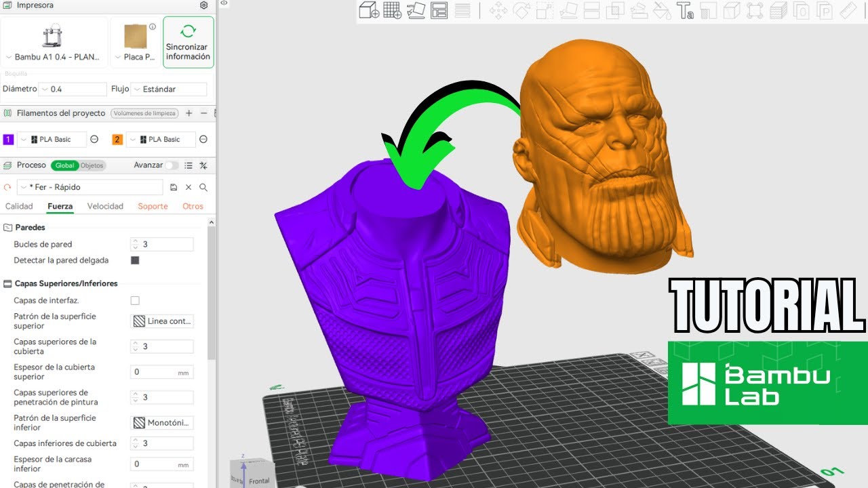Add a filament with the plus button
Viewport: 868px width, 488px height.
pos(189,113)
